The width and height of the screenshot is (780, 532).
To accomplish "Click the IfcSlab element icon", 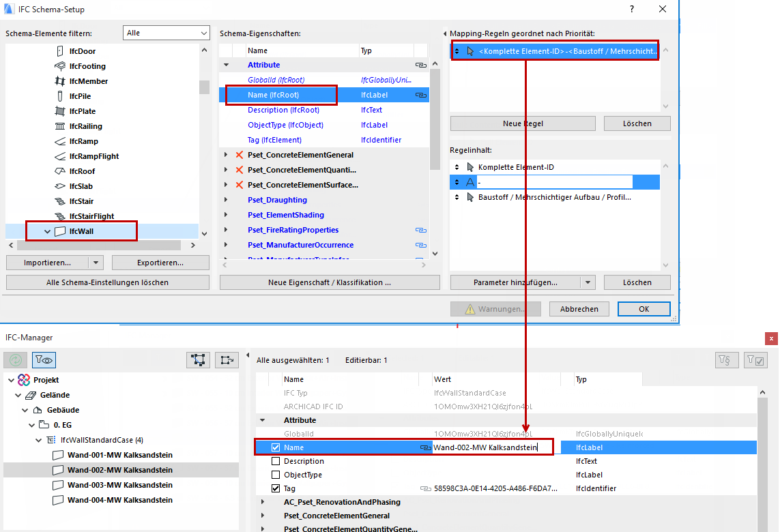I will tap(60, 186).
